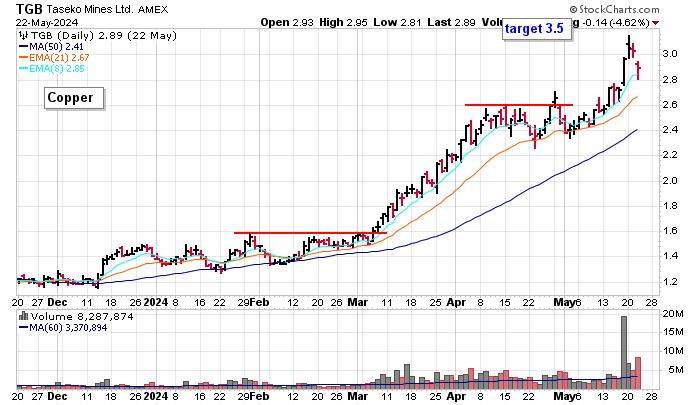Screen dimensions: 700x405
Task: Click the red resistance line at 1.6
Action: [310, 233]
